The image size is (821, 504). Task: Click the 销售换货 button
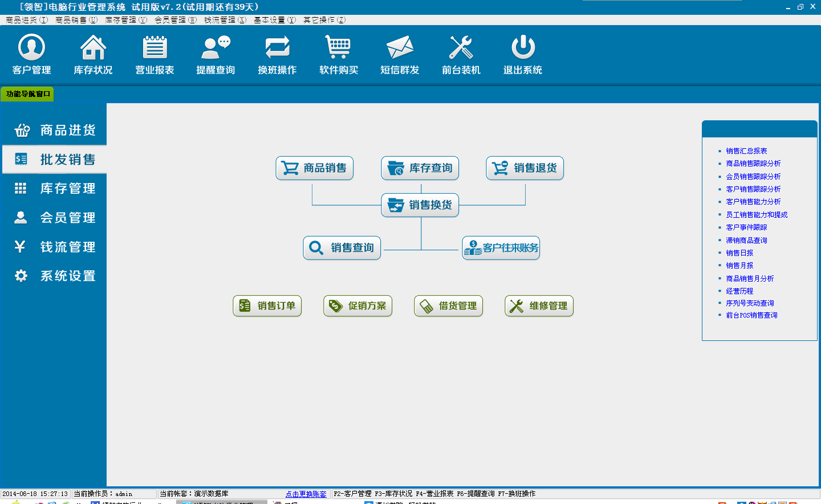[420, 205]
